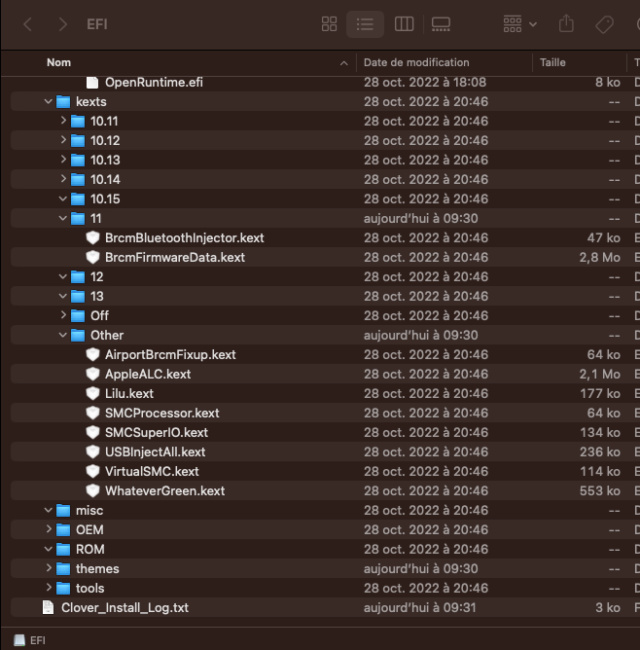Select the 10.11 folder name
The width and height of the screenshot is (640, 650).
coord(104,121)
